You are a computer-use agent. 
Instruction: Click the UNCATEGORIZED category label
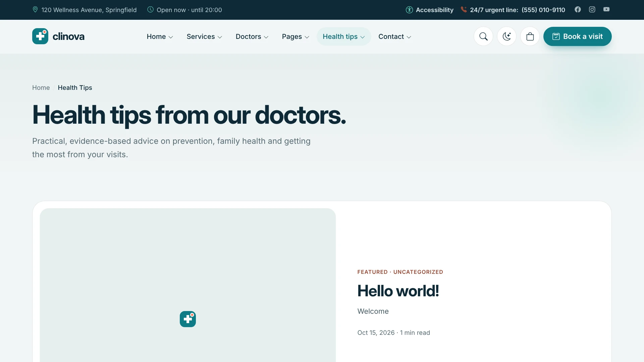418,272
